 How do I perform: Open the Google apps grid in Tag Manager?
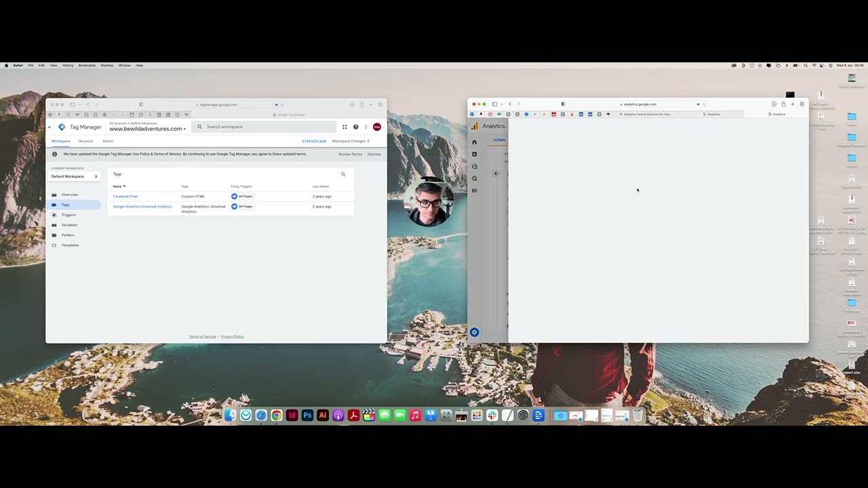[x=344, y=127]
